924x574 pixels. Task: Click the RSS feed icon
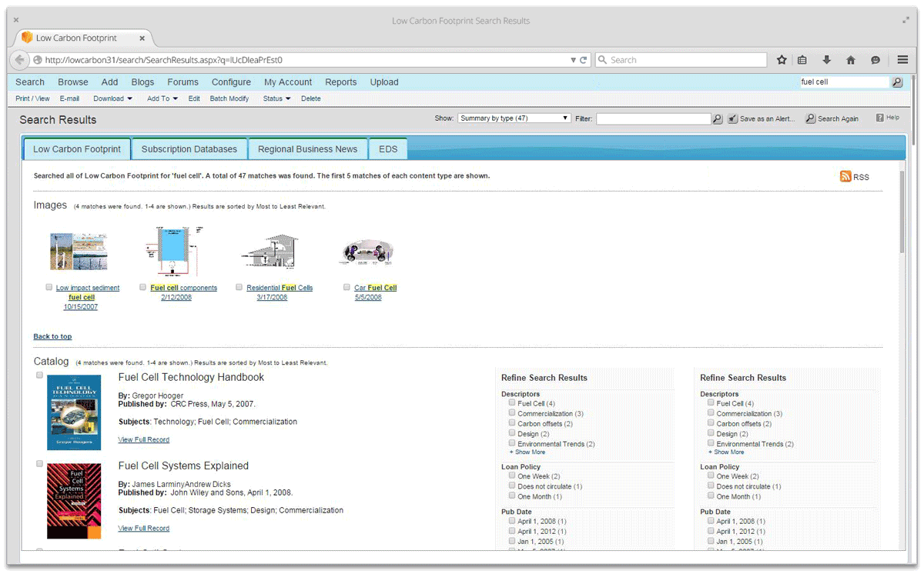tap(845, 176)
